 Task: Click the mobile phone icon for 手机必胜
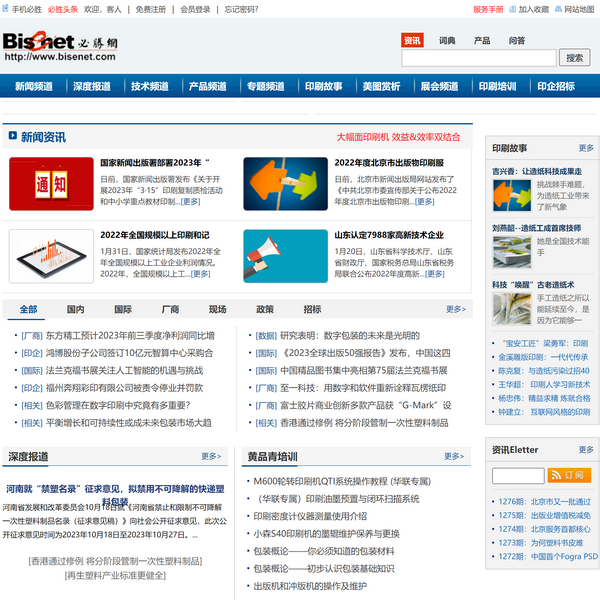pyautogui.click(x=5, y=9)
